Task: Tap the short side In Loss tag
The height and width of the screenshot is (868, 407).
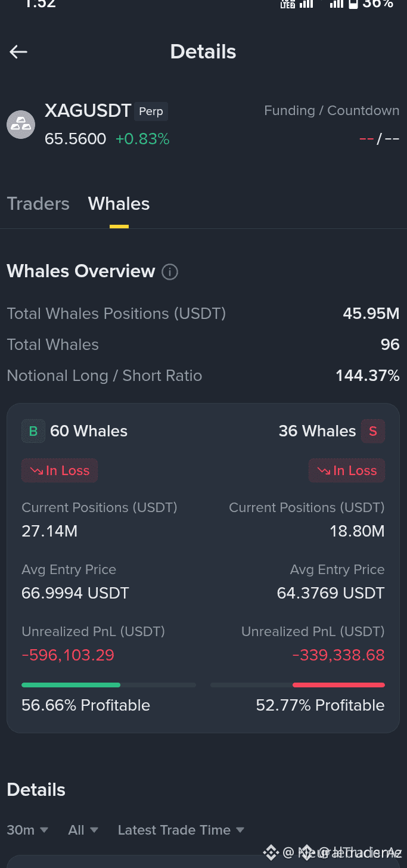Action: click(347, 470)
